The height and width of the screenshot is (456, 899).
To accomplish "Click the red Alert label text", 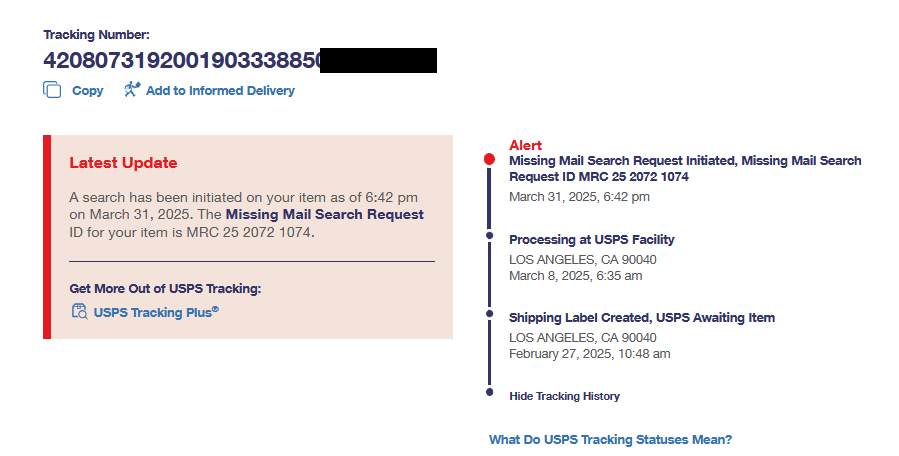I will coord(526,146).
